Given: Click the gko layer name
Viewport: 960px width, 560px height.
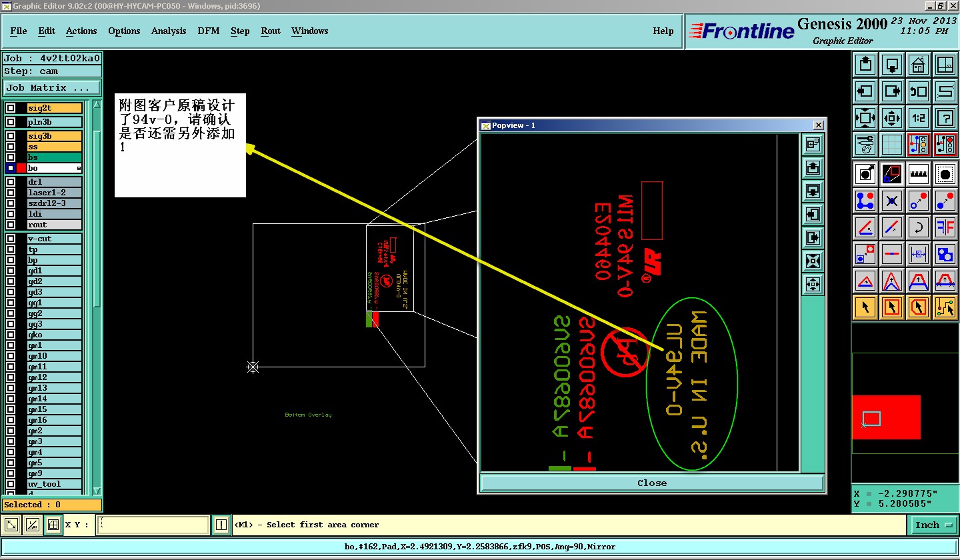Looking at the screenshot, I should [x=55, y=335].
